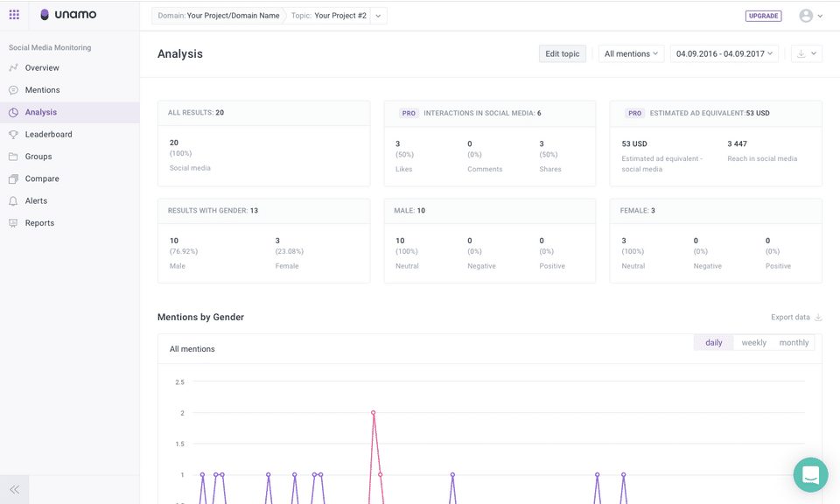Viewport: 840px width, 504px height.
Task: Switch the chart to monthly view
Action: click(x=794, y=343)
